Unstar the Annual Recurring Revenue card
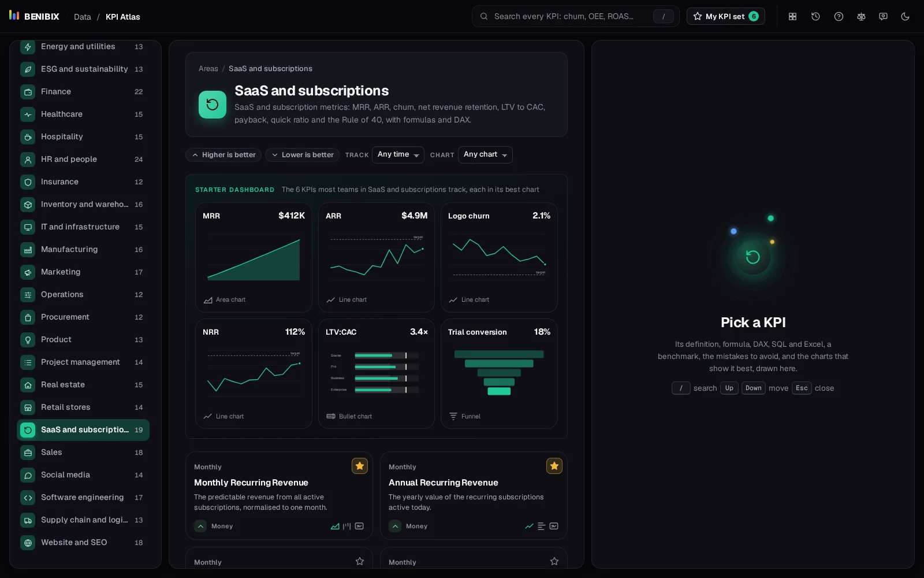The height and width of the screenshot is (578, 924). (x=554, y=466)
